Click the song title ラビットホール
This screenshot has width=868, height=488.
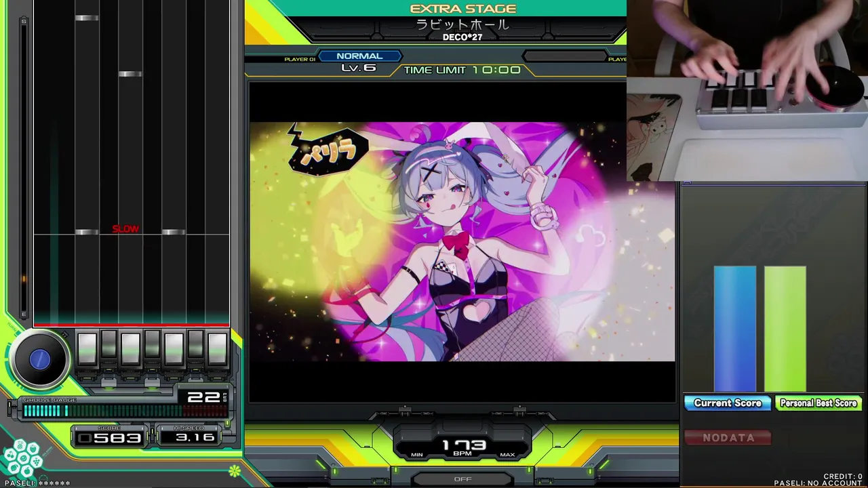point(462,25)
